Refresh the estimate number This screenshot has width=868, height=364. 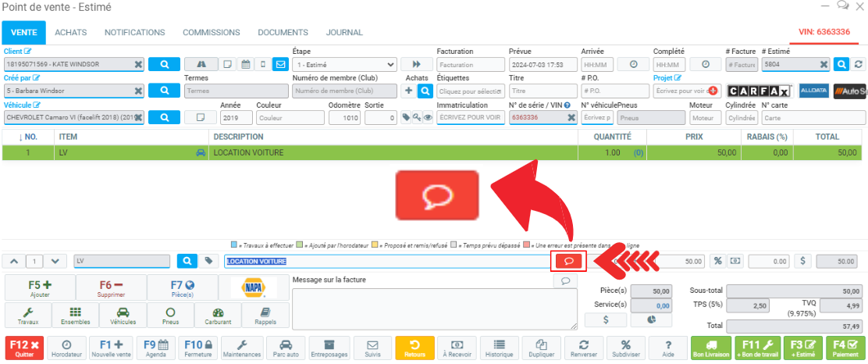859,65
